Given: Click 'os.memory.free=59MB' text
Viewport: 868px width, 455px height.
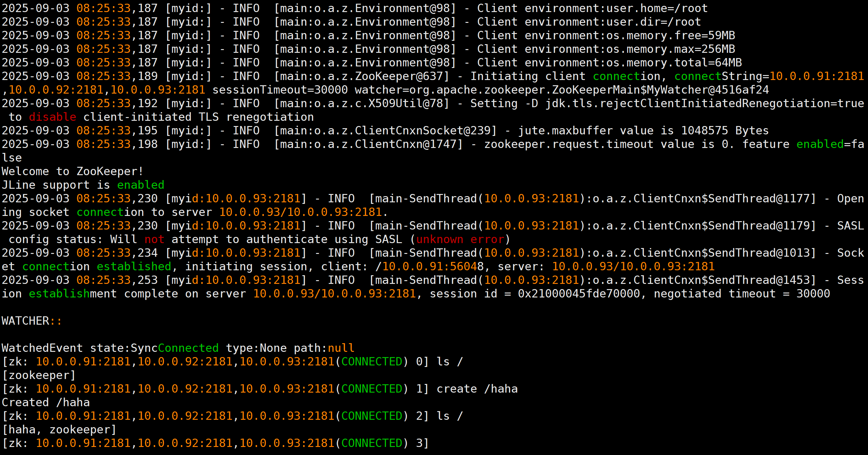Looking at the screenshot, I should [671, 36].
